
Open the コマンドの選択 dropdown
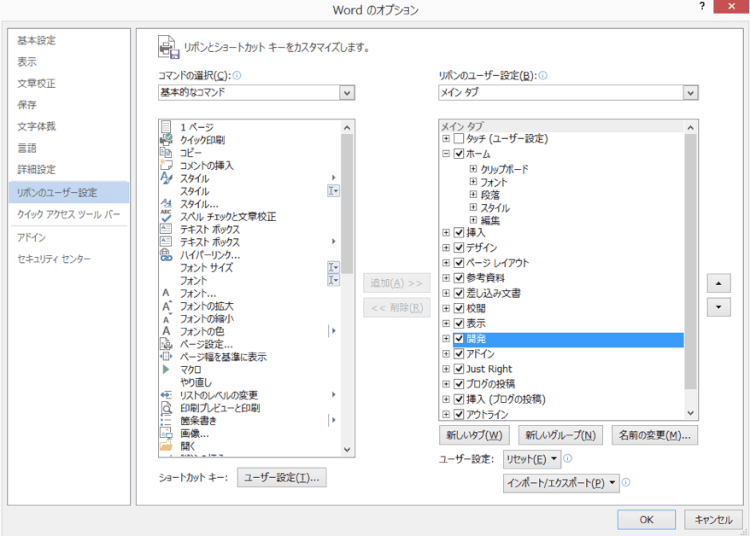pos(347,93)
